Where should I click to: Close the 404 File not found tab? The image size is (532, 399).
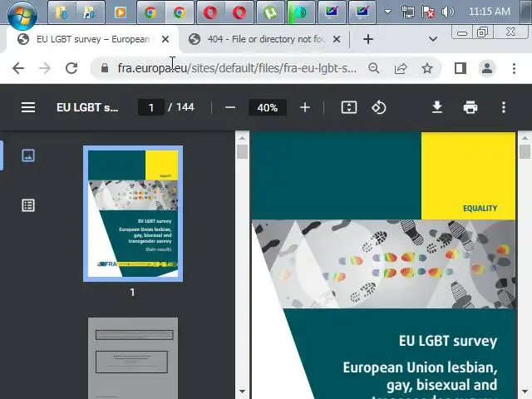coord(336,39)
